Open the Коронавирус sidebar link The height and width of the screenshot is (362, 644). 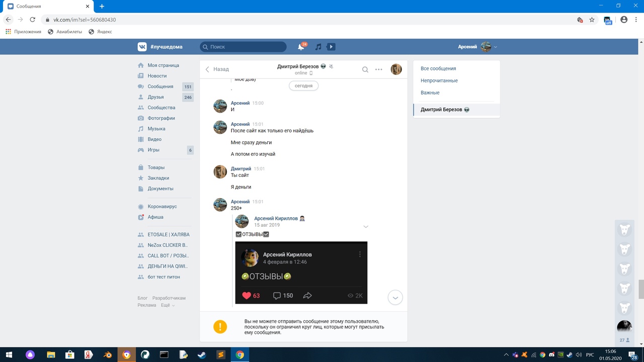pos(162,207)
